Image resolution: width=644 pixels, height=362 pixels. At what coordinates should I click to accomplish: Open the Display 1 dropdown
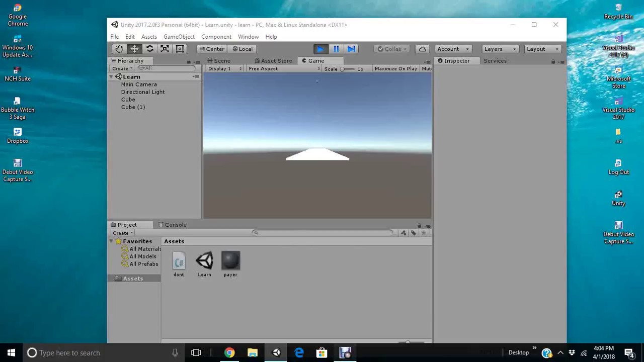point(224,68)
